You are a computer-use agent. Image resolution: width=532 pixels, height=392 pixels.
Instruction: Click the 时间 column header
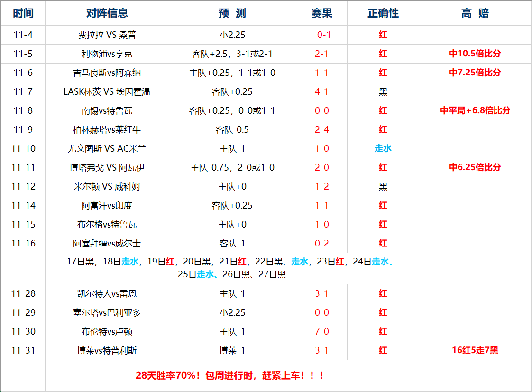[23, 13]
